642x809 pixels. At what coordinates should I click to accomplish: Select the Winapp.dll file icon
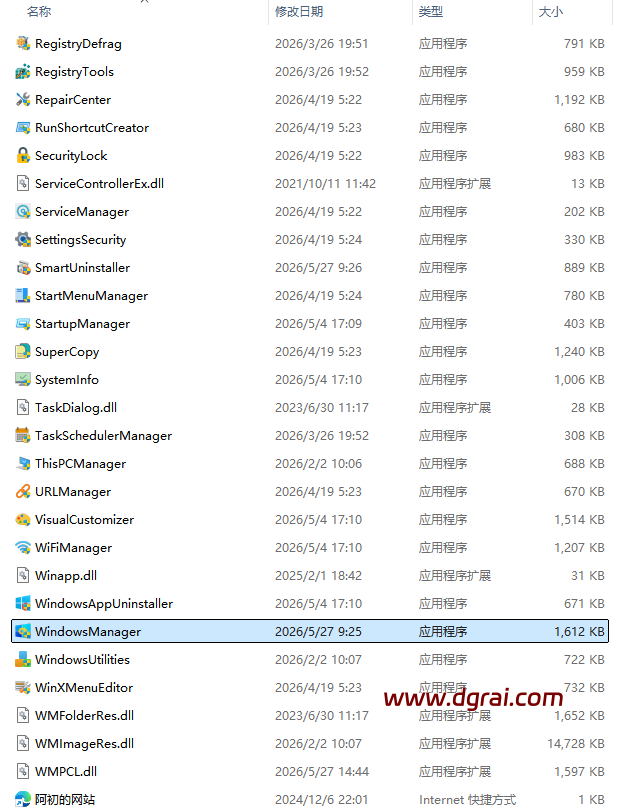point(23,575)
